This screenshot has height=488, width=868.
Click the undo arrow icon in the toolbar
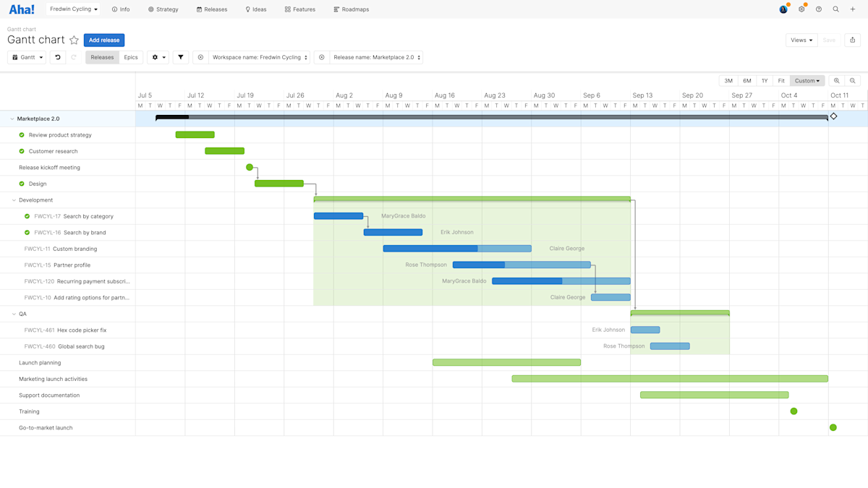click(x=58, y=57)
